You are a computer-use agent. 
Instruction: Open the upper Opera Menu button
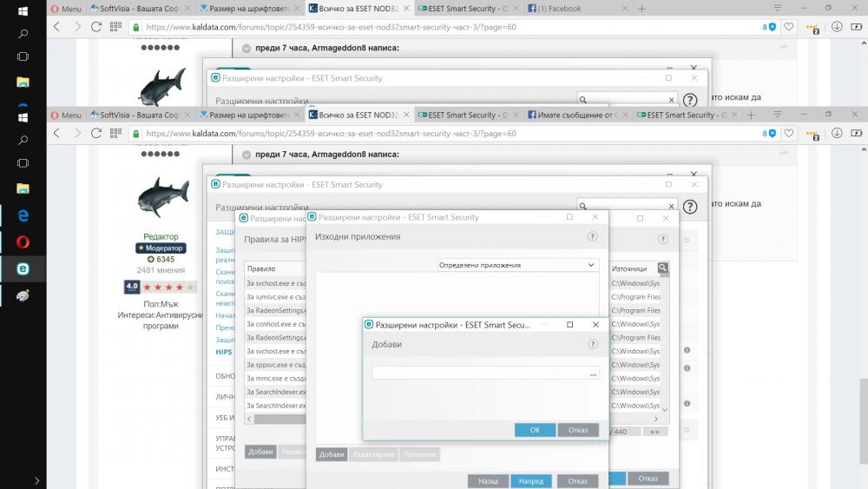point(67,9)
